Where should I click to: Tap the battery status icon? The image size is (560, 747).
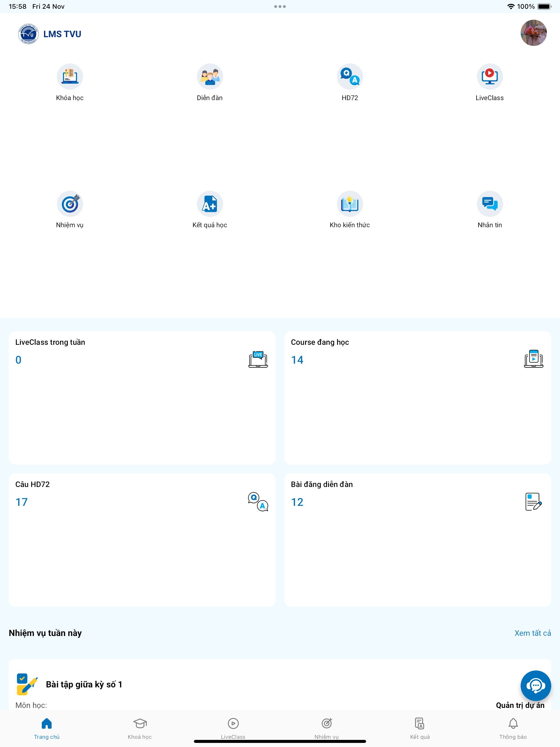544,6
